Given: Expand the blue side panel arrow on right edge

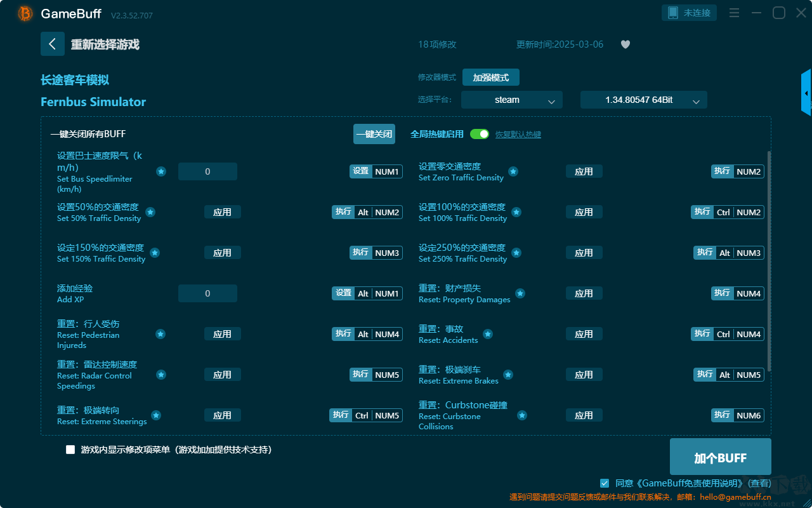Looking at the screenshot, I should (806, 93).
